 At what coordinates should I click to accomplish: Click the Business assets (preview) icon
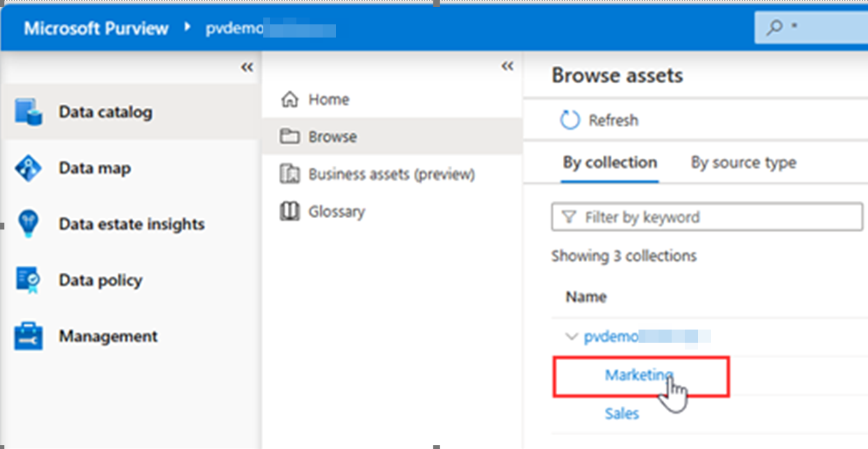click(x=289, y=174)
